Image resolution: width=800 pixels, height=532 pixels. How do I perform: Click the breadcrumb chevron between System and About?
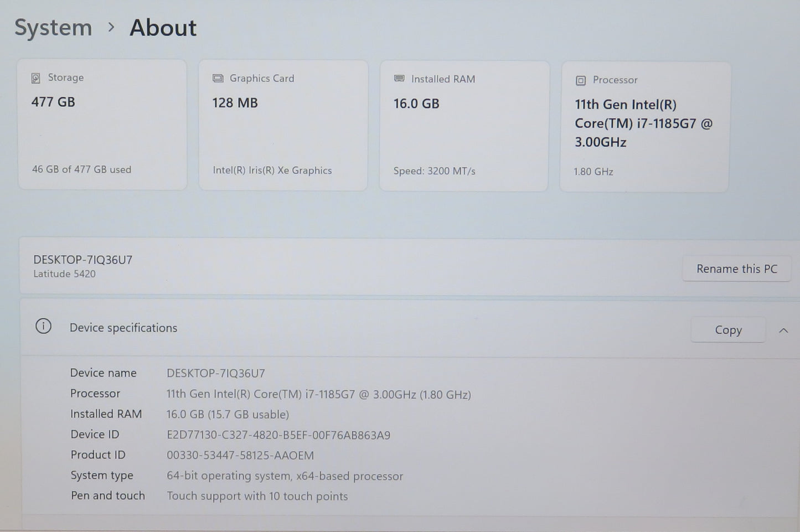point(111,27)
